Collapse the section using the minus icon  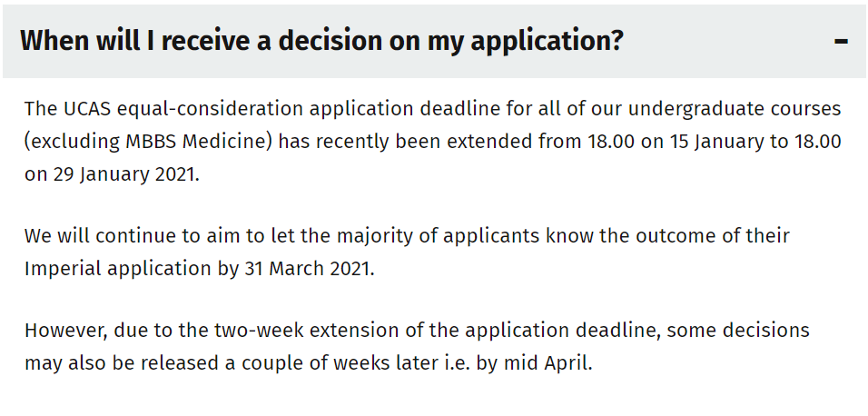(841, 42)
